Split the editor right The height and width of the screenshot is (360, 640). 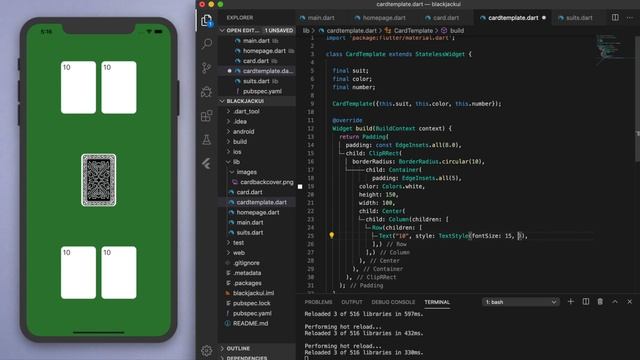[x=615, y=18]
